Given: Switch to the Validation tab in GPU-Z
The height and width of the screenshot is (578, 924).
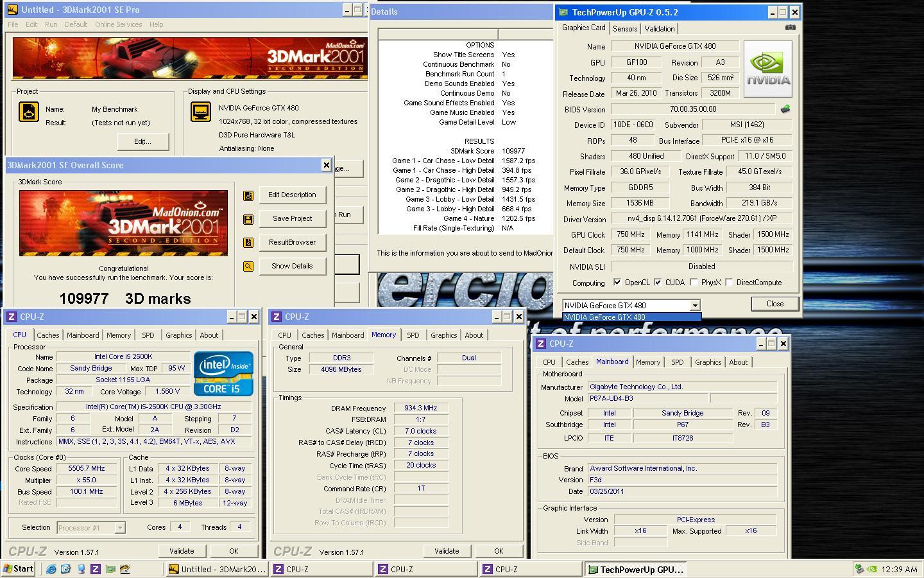Looking at the screenshot, I should coord(660,29).
